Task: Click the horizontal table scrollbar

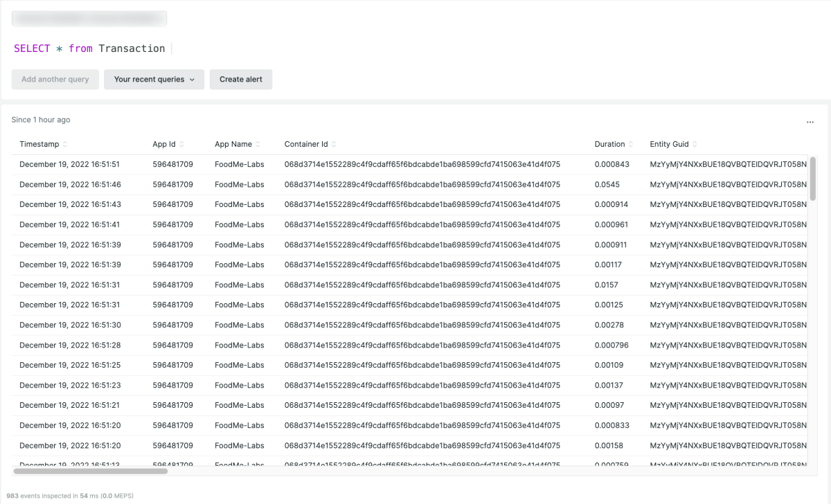Action: point(90,471)
